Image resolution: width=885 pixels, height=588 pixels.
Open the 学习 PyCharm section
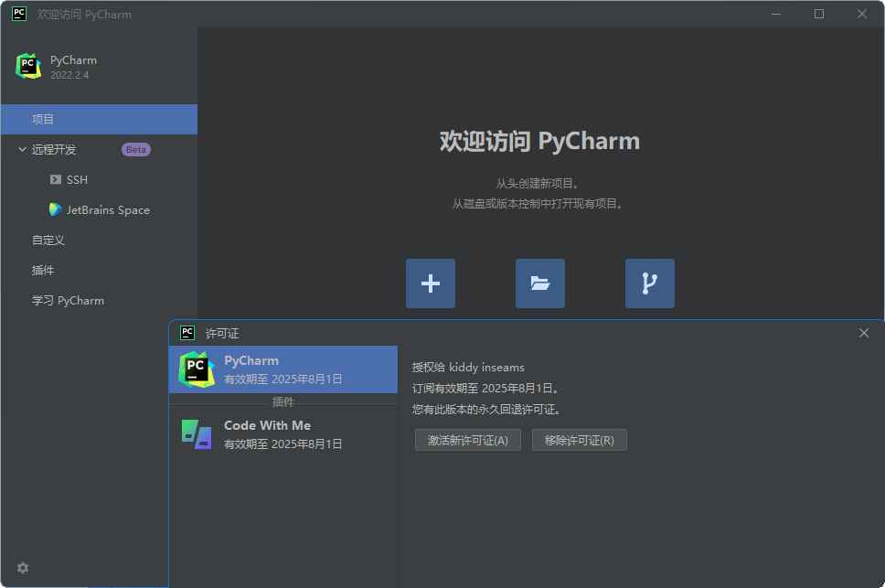point(66,300)
